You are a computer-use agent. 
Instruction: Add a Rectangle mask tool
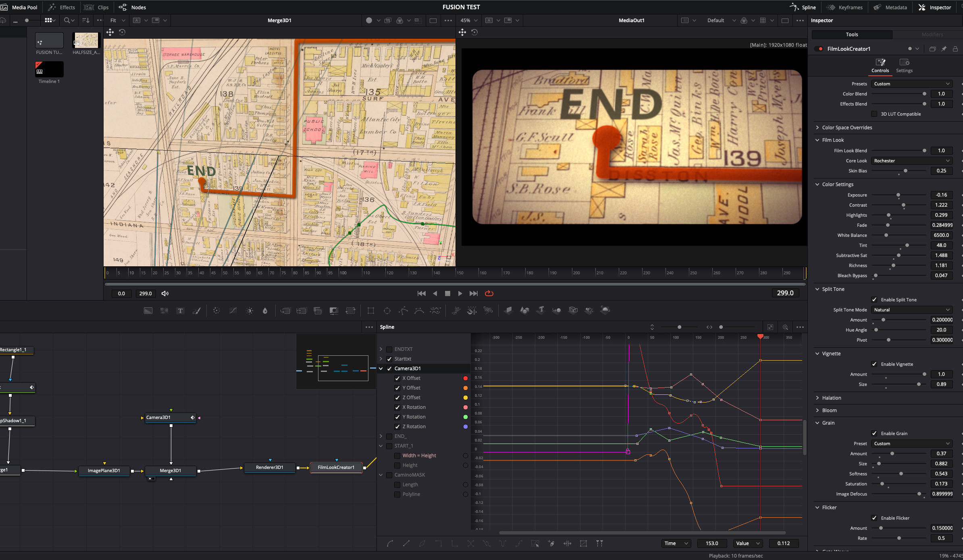[371, 311]
